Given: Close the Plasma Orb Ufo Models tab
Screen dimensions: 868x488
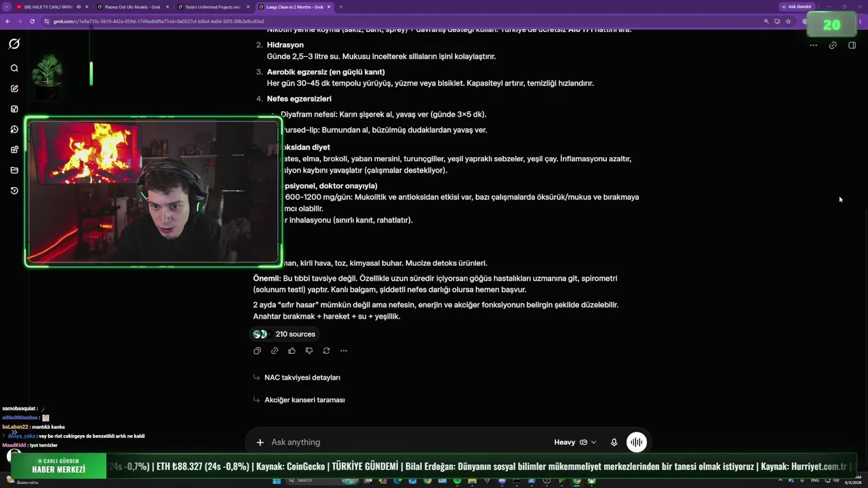Looking at the screenshot, I should point(167,7).
